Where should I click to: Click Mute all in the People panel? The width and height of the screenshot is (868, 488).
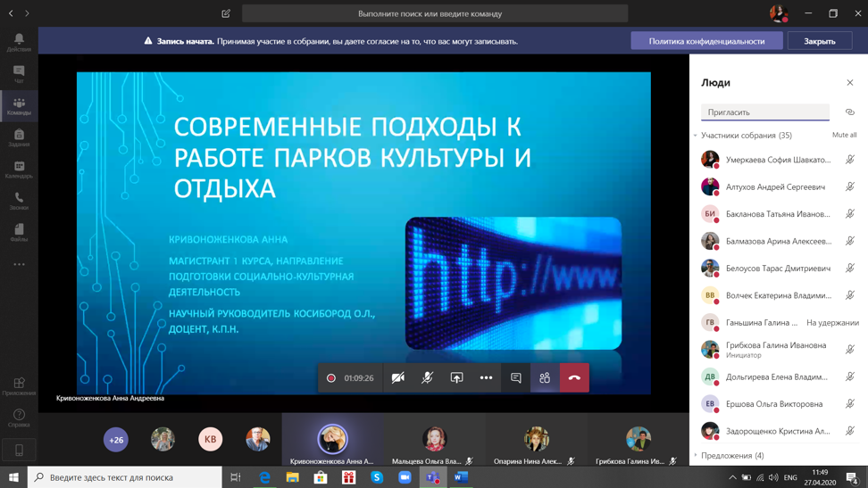pos(844,136)
